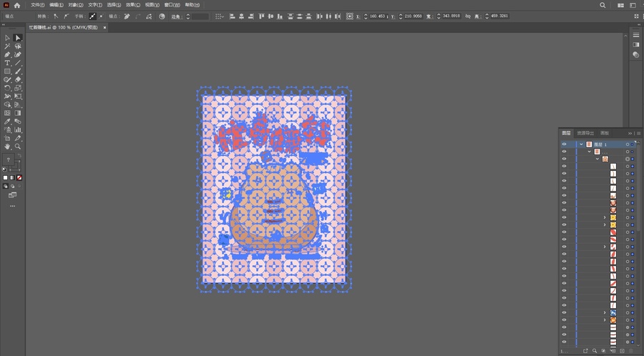Set the None color swatch
The height and width of the screenshot is (356, 644).
click(x=19, y=177)
